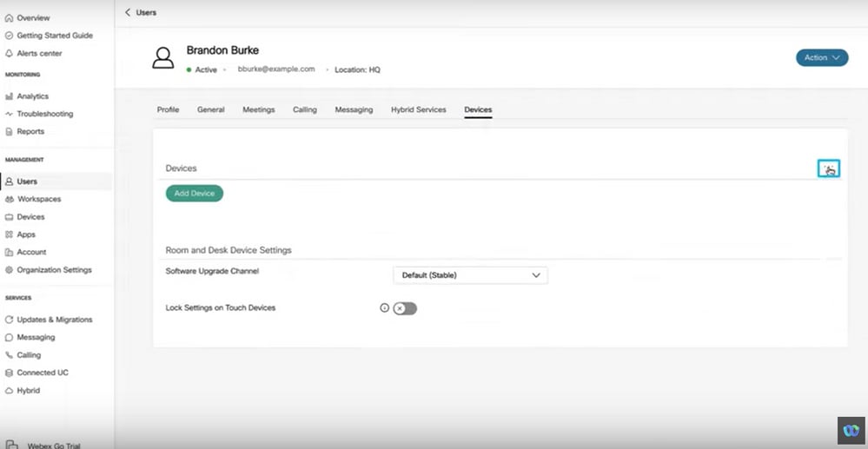Click the bburke@example.com email text
This screenshot has height=449, width=868.
click(276, 69)
